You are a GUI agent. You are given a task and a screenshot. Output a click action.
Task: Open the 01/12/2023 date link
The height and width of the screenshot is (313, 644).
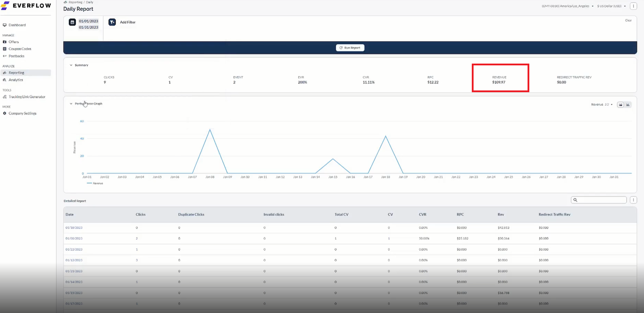click(74, 260)
